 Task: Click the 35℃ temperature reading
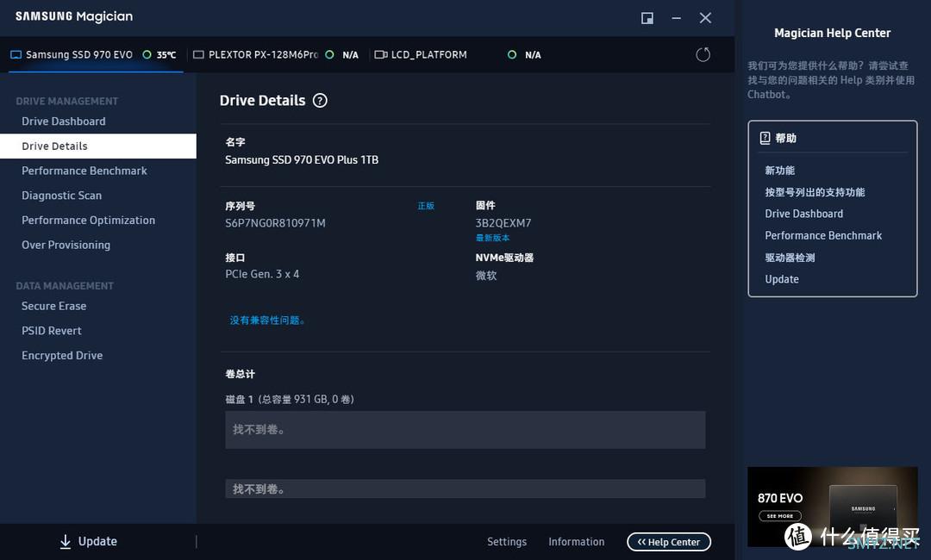(166, 54)
